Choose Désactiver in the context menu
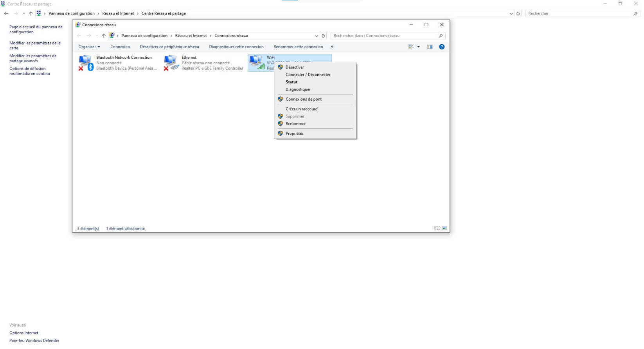 click(x=315, y=67)
